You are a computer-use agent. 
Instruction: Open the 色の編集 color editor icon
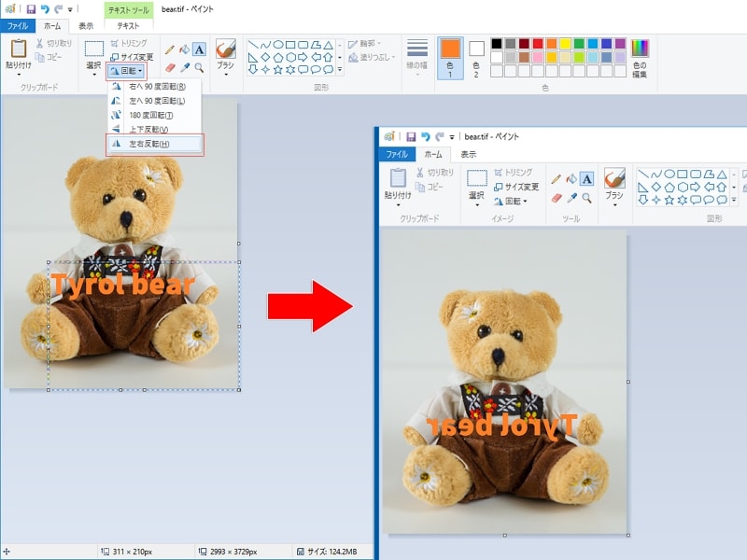tap(640, 54)
